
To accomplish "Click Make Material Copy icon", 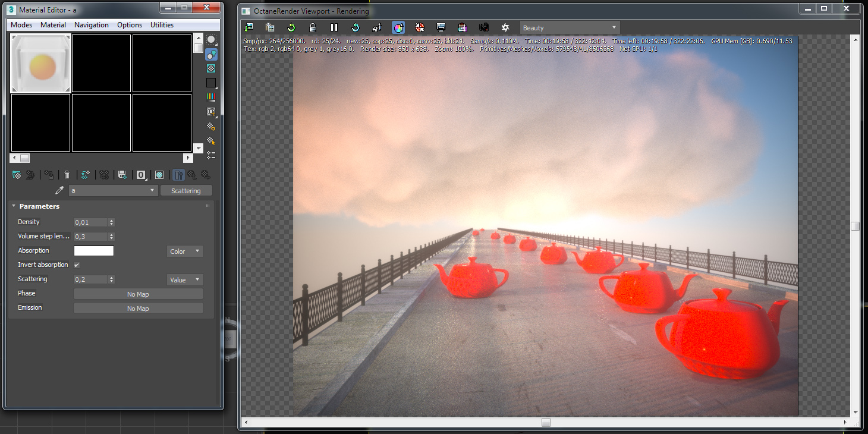I will (86, 175).
